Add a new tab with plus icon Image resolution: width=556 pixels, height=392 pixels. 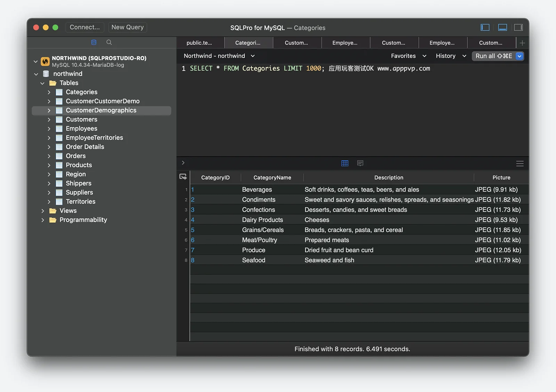click(522, 43)
